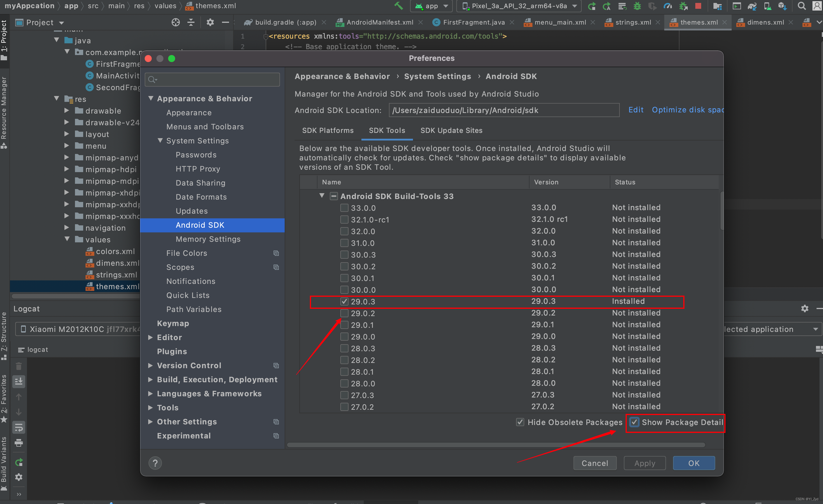Click the Project panel locate target icon
The height and width of the screenshot is (504, 823).
(175, 22)
